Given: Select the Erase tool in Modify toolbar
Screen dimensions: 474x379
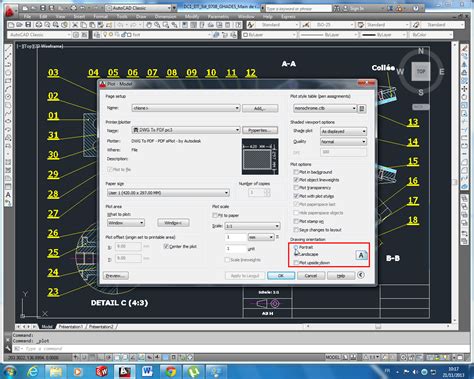Looking at the screenshot, I should click(x=464, y=48).
